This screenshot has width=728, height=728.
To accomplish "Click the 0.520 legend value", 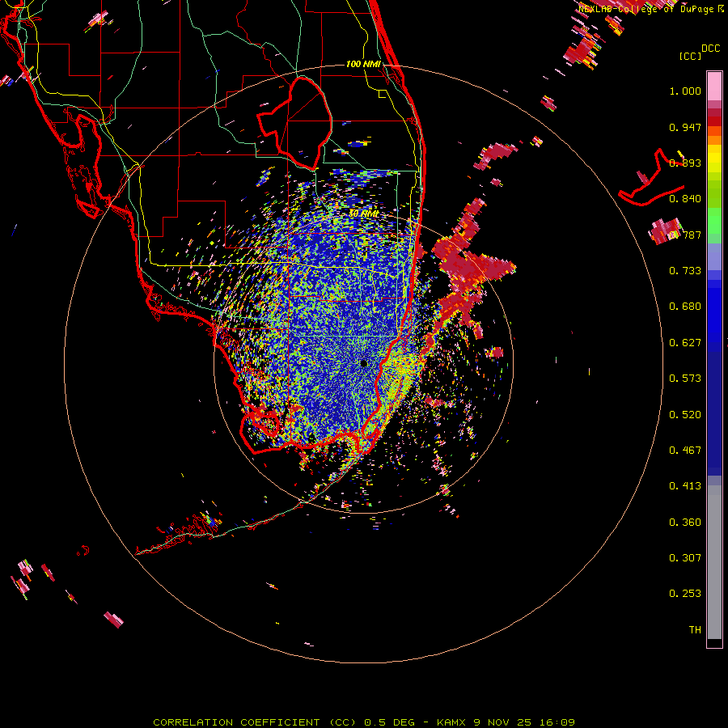I will [x=685, y=415].
